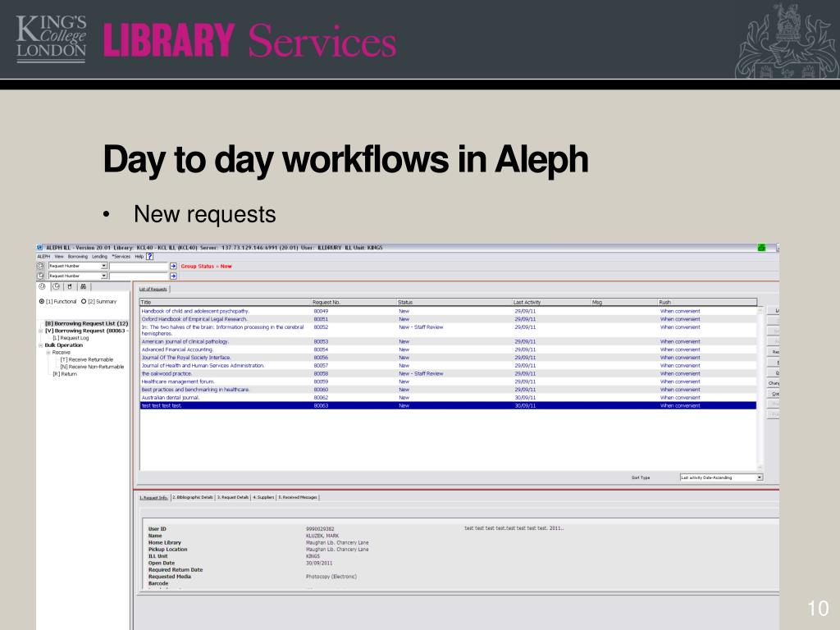This screenshot has height=630, width=840.
Task: Open the Services menu
Action: point(121,257)
